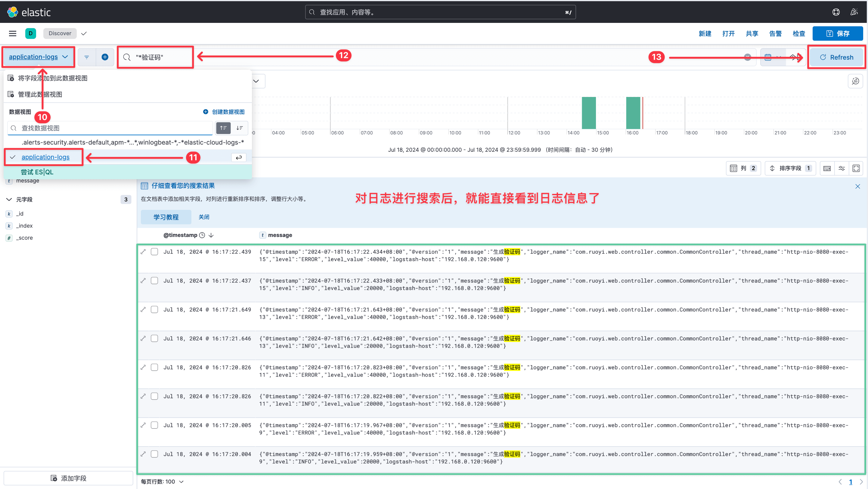
Task: Click the filter options icon
Action: coord(87,57)
